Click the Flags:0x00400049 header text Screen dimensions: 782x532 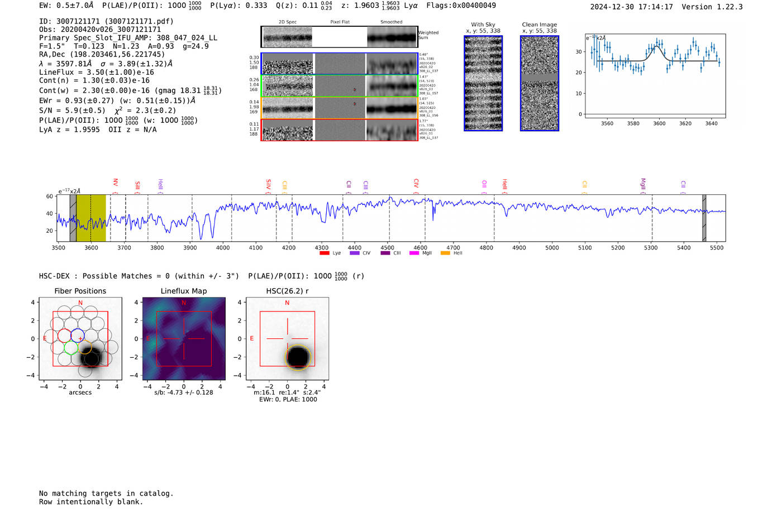click(x=461, y=6)
